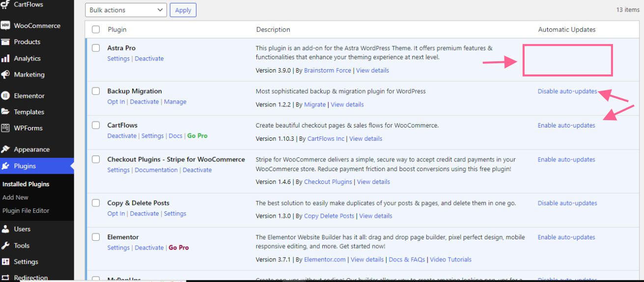Toggle the select-all plugins checkbox
The image size is (644, 282).
(x=96, y=29)
